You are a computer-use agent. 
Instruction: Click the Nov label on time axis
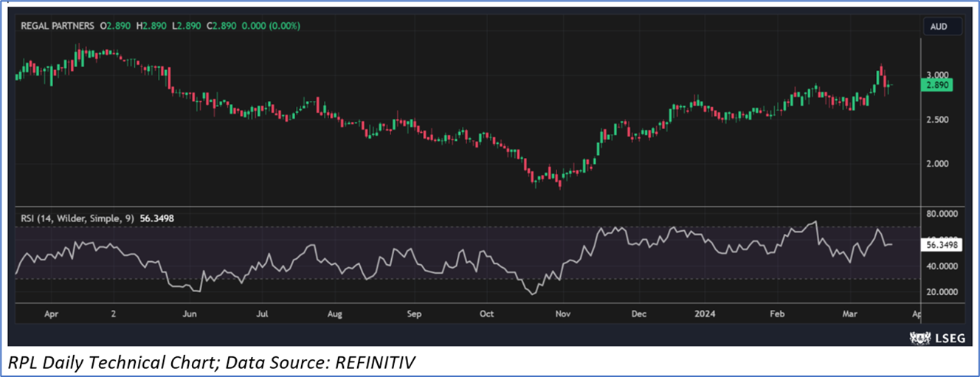pyautogui.click(x=563, y=314)
